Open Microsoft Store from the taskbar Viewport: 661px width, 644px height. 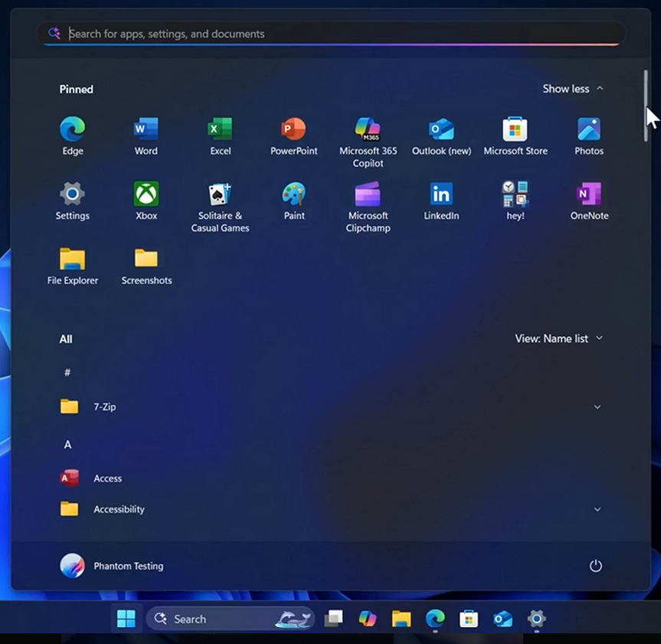coord(469,619)
